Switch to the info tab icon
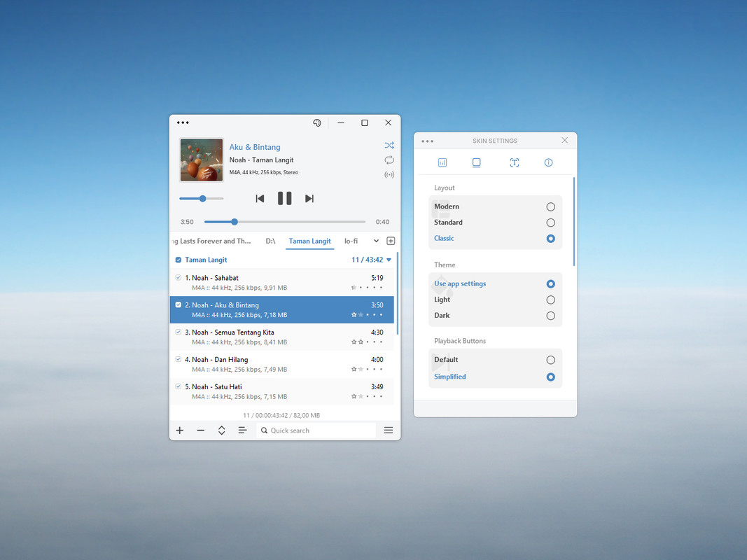Screen dimensions: 747x560 (548, 163)
